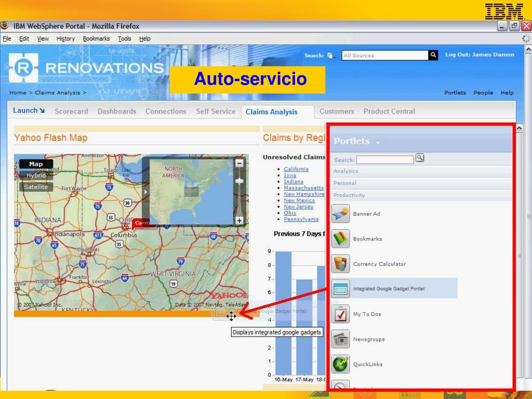Switch to the Customers tab
This screenshot has width=532, height=399.
(337, 111)
